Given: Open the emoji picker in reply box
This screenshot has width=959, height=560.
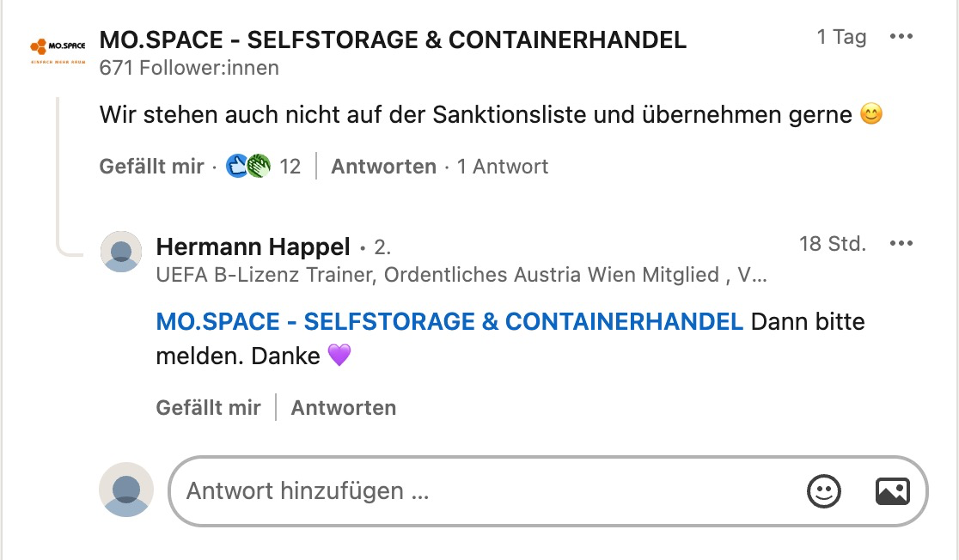Looking at the screenshot, I should (x=823, y=490).
